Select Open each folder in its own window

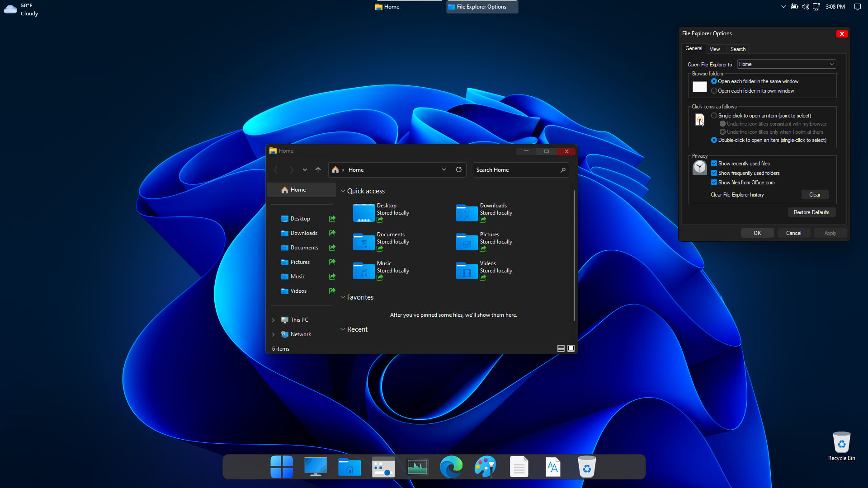[x=714, y=91]
